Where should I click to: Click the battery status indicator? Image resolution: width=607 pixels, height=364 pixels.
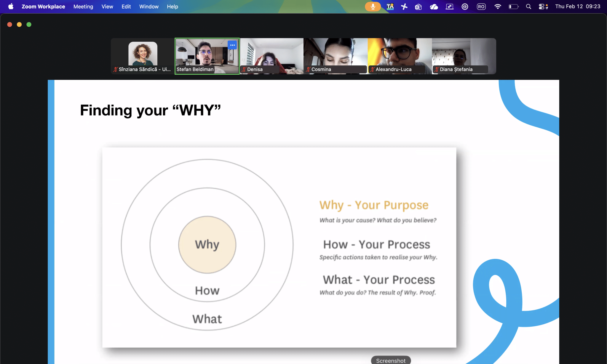coord(513,7)
